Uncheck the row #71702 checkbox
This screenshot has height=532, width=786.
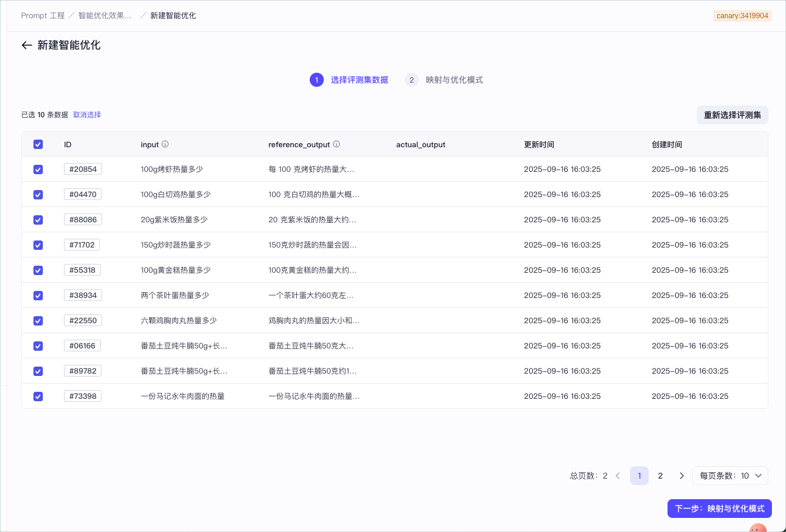38,245
